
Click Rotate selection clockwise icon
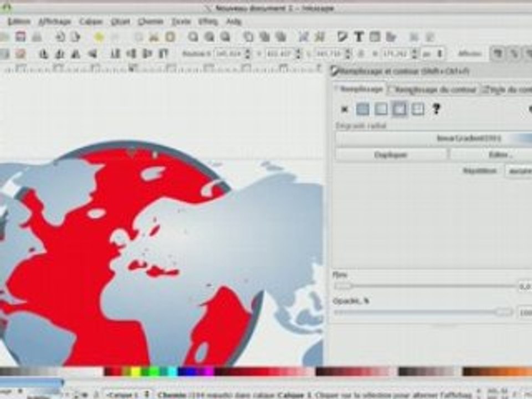(x=60, y=54)
